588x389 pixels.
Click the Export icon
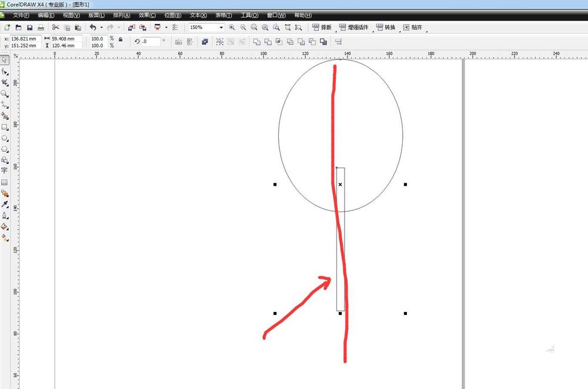coord(143,28)
